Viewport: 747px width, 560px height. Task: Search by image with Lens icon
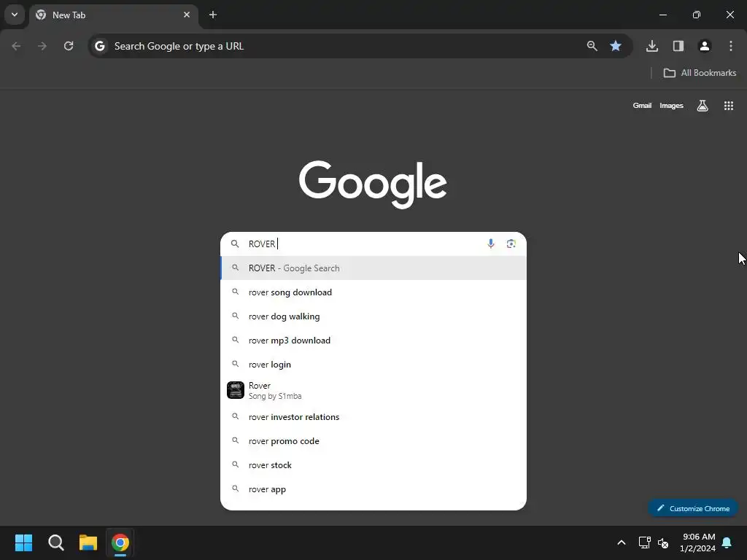click(511, 244)
